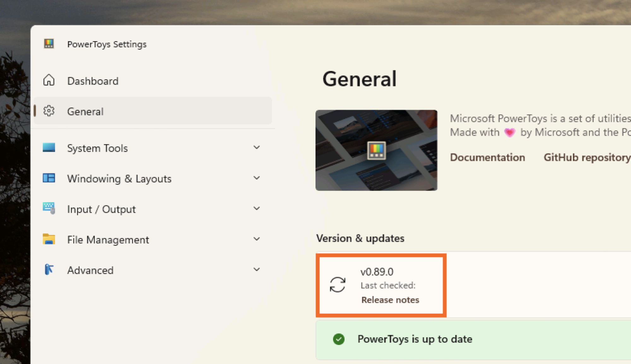Click the 'Last checked:' label
Screen dimensions: 631x364
(388, 286)
